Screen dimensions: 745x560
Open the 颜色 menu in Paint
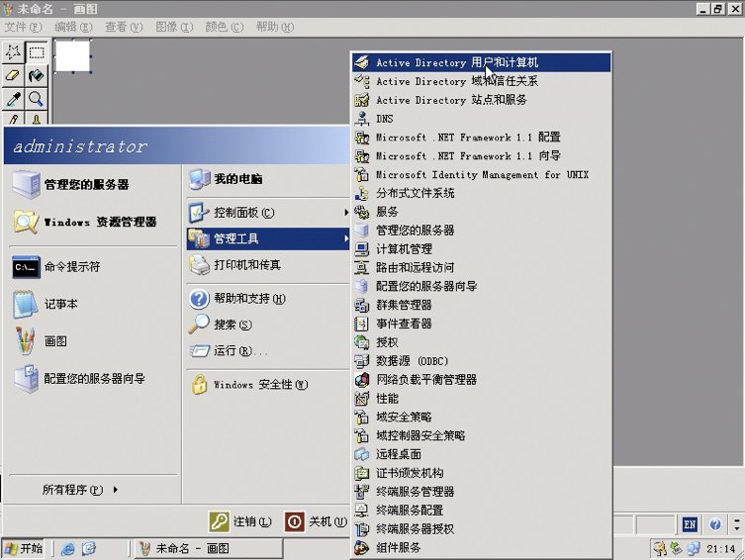(x=225, y=27)
